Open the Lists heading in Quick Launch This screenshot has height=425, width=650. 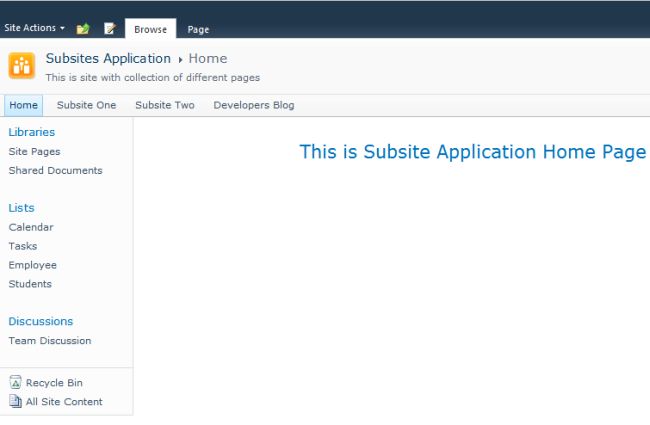coord(21,208)
